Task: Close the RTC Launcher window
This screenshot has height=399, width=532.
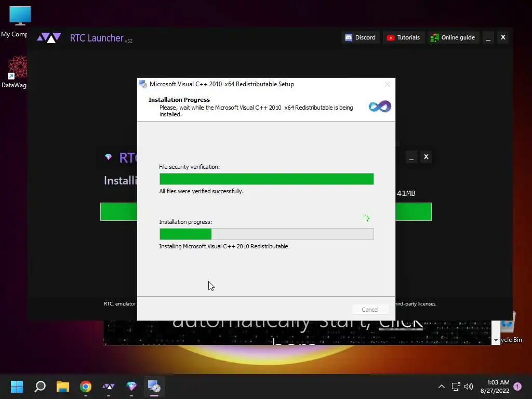Action: coord(503,37)
